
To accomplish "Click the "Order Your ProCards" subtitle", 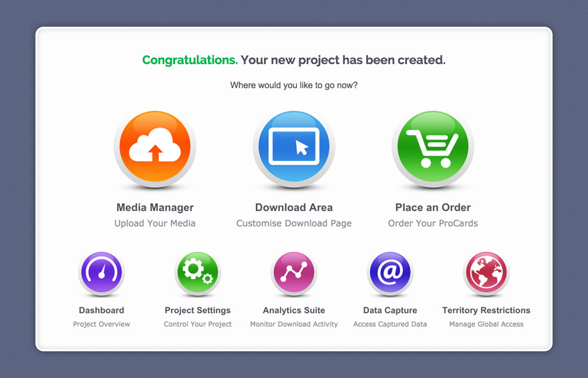I will (x=433, y=224).
